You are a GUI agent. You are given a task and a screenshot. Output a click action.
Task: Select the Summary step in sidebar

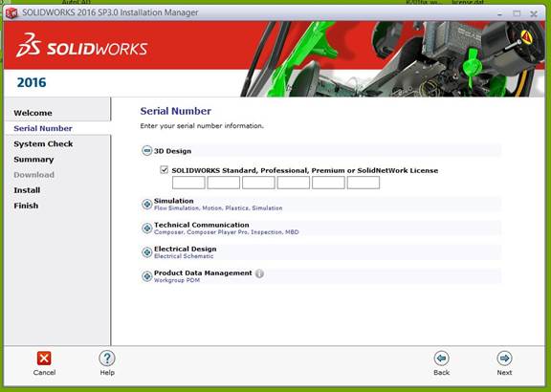pos(33,159)
